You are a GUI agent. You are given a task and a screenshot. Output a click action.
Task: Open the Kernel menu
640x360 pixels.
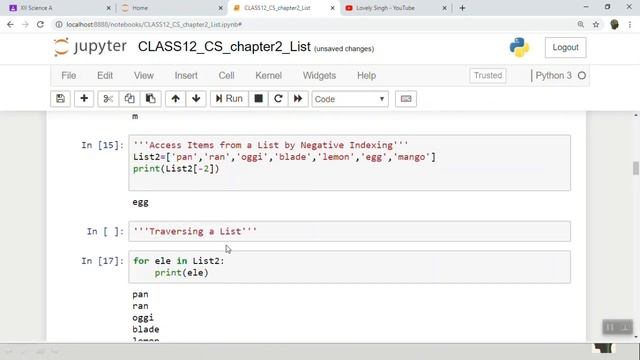pyautogui.click(x=269, y=76)
